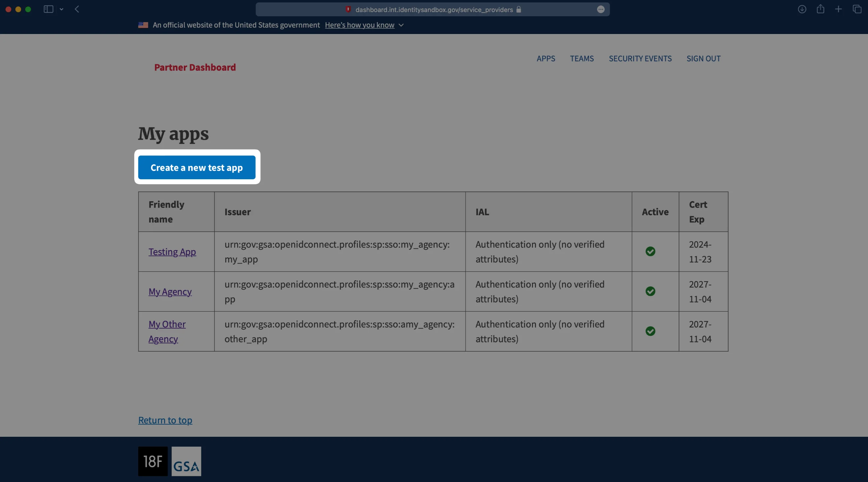Click the Active check for My Other Agency
This screenshot has height=482, width=868.
click(x=650, y=331)
